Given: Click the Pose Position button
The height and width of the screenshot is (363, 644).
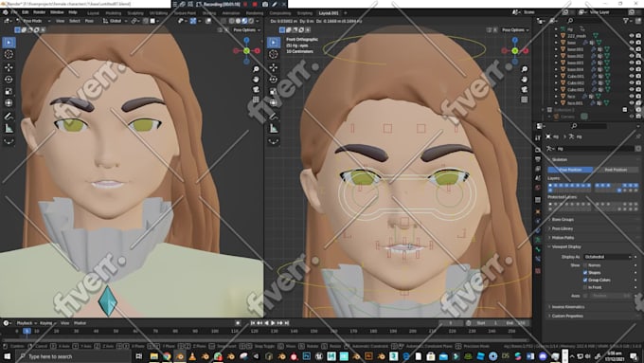Looking at the screenshot, I should (570, 170).
